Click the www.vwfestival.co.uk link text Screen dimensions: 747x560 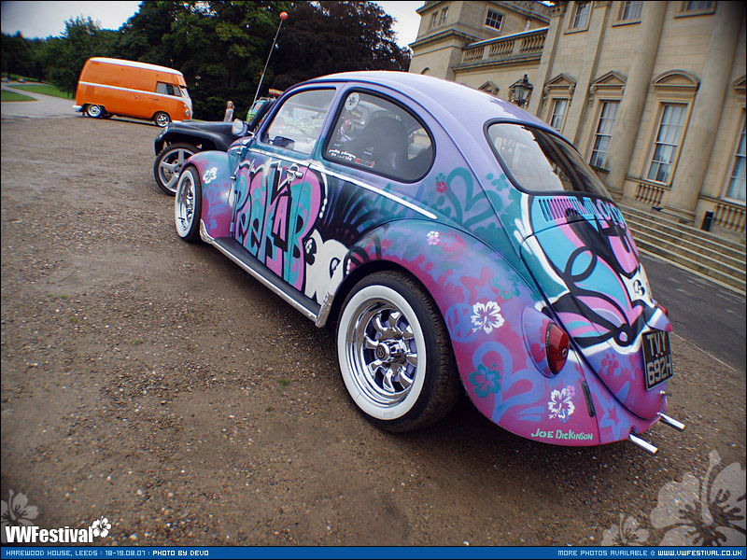tap(701, 553)
